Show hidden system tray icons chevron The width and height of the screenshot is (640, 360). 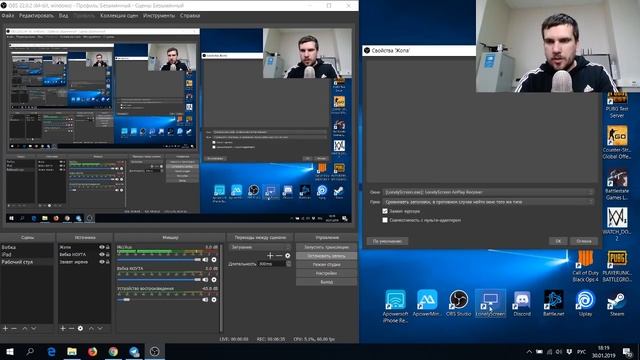[x=529, y=351]
